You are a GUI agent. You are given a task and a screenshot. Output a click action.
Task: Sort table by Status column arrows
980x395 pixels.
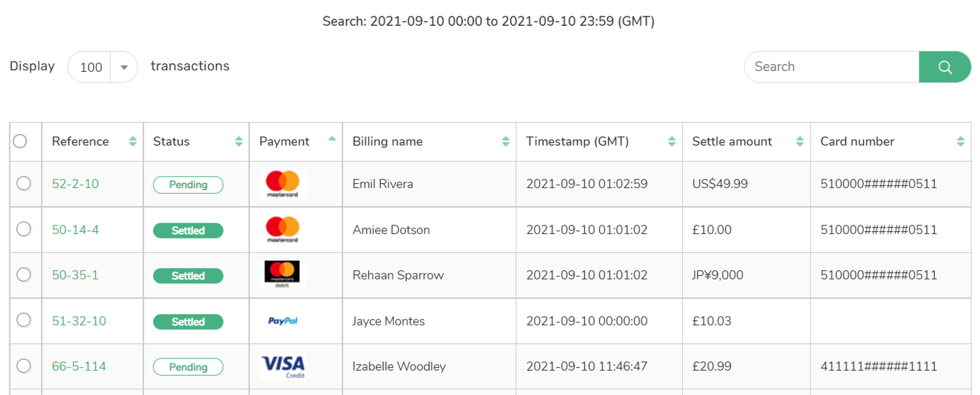(x=239, y=141)
